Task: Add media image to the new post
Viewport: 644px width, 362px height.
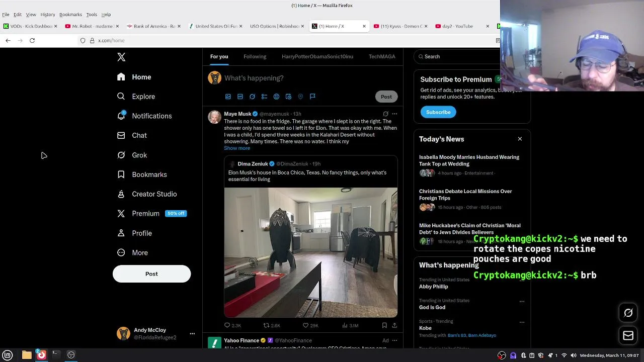Action: (x=228, y=97)
